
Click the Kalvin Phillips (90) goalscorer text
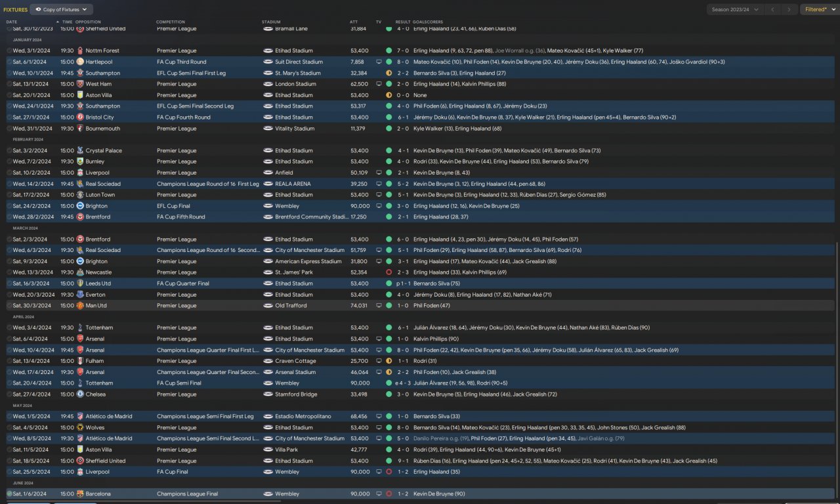[436, 339]
